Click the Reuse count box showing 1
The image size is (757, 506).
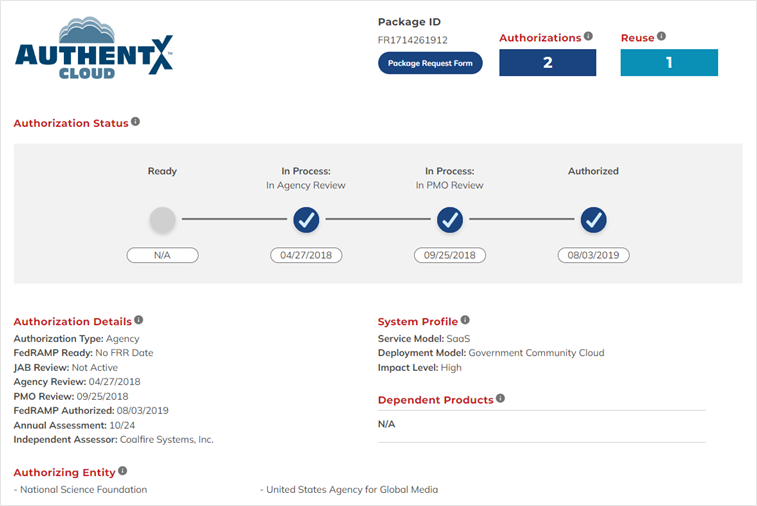coord(669,63)
